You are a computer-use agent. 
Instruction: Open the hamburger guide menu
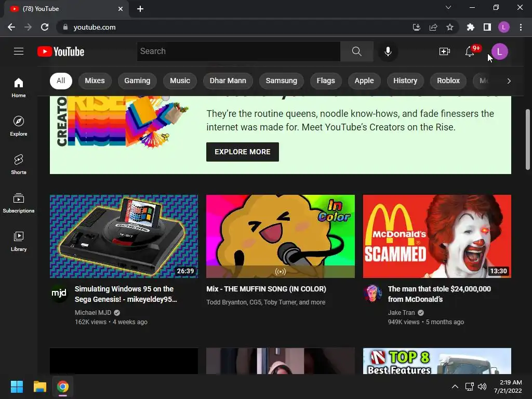(x=19, y=51)
